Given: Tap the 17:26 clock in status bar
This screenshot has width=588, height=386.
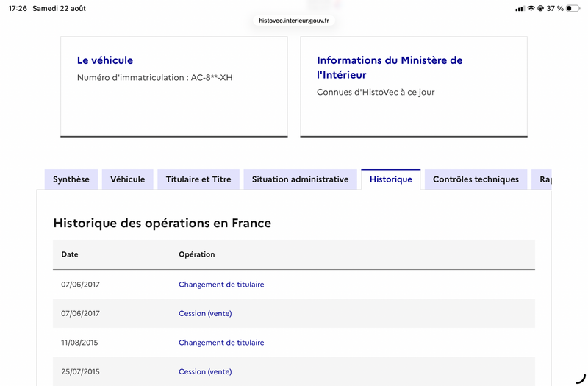Looking at the screenshot, I should point(18,8).
